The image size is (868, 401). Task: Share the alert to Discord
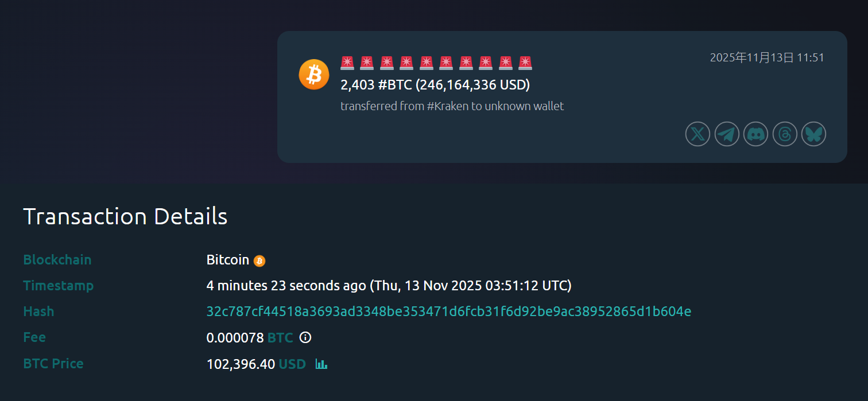(755, 134)
